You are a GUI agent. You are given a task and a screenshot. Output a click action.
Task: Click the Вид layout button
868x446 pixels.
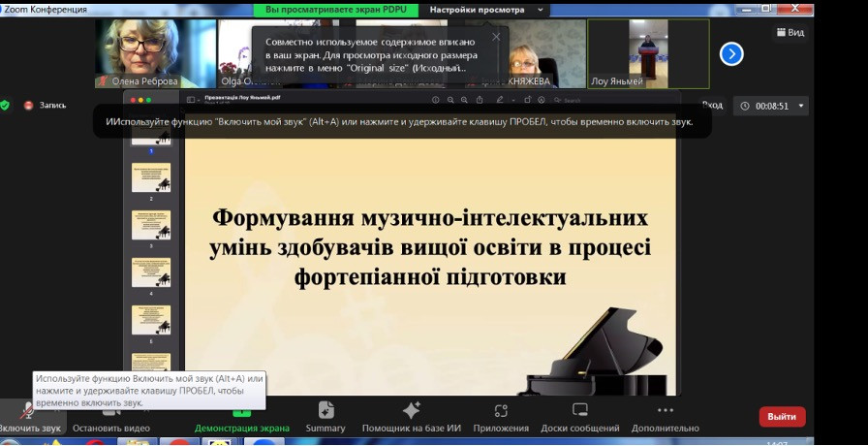790,33
